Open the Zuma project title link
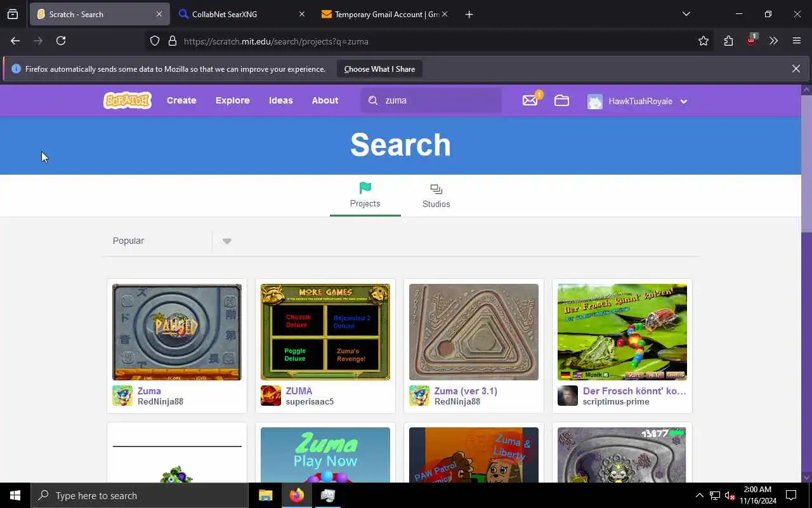The width and height of the screenshot is (812, 508). 149,391
